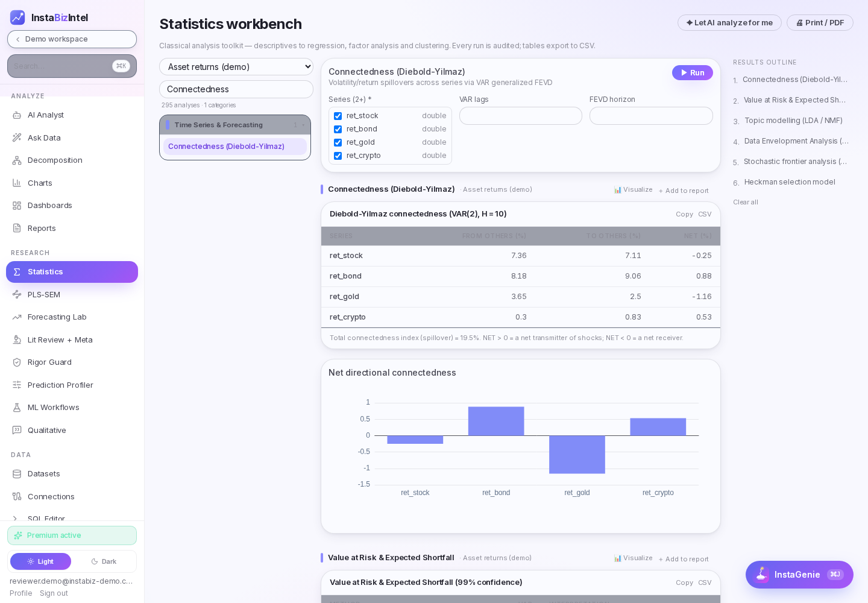
Task: Click the InstaBizIntel logo icon
Action: (x=17, y=17)
